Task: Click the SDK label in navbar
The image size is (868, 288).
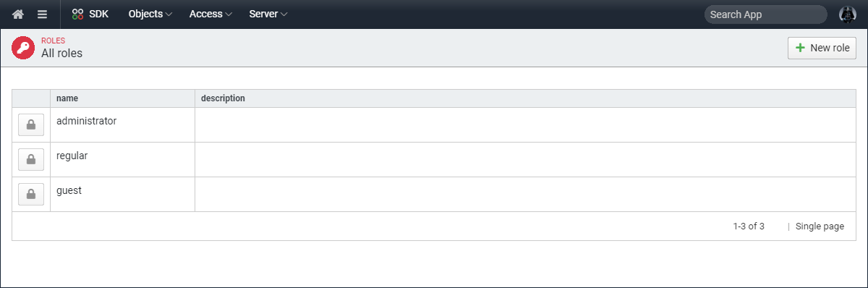Action: click(x=98, y=14)
